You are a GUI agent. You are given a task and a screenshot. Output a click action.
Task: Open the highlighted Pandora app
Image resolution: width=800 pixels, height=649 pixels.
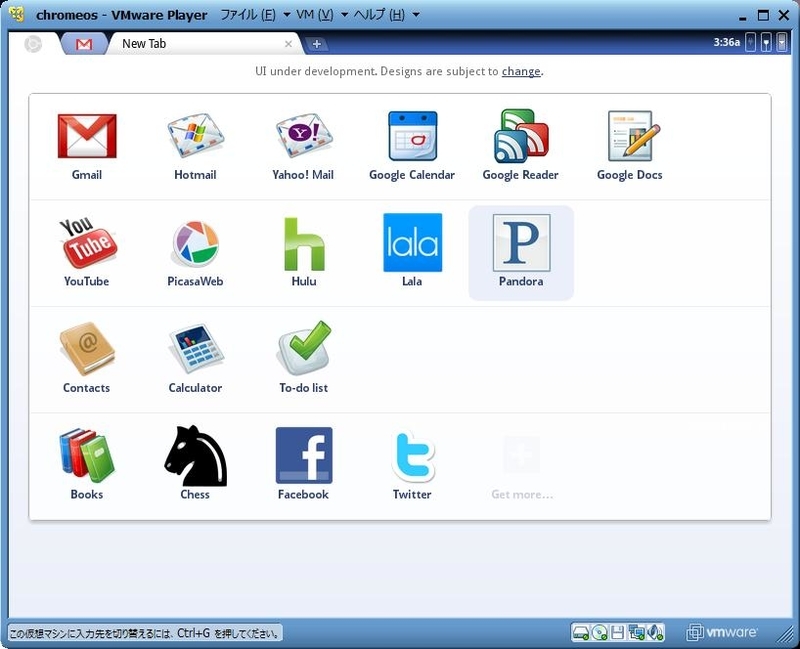pos(521,252)
